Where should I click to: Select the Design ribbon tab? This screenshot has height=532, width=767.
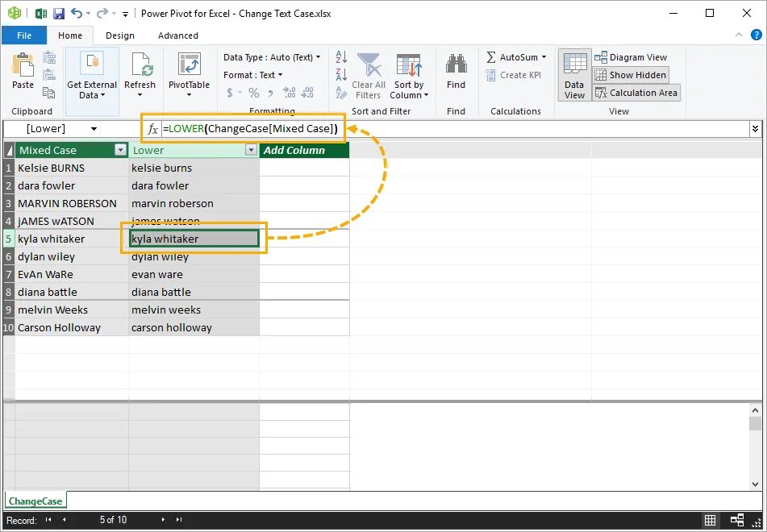click(120, 35)
